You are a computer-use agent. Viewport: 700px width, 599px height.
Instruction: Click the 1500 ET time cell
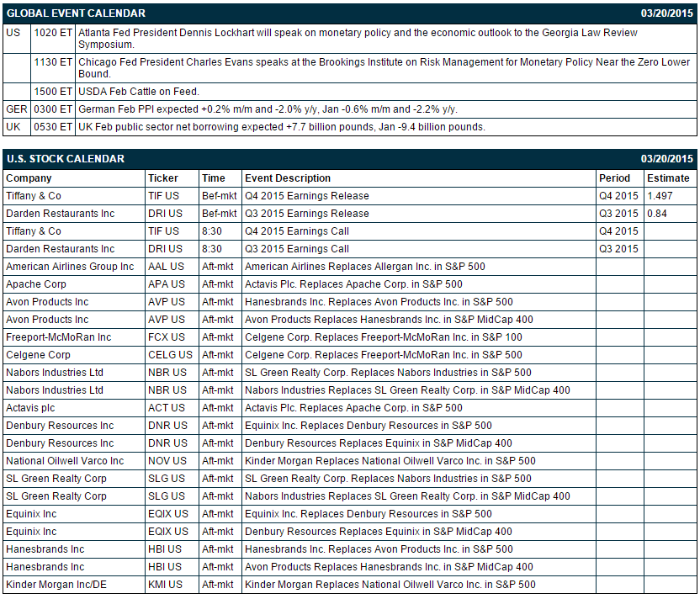53,92
